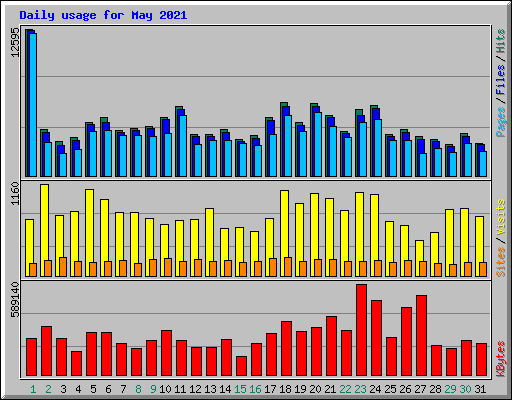This screenshot has height=400, width=512.
Task: Select the yellow visits bar for day 2
Action: click(44, 230)
